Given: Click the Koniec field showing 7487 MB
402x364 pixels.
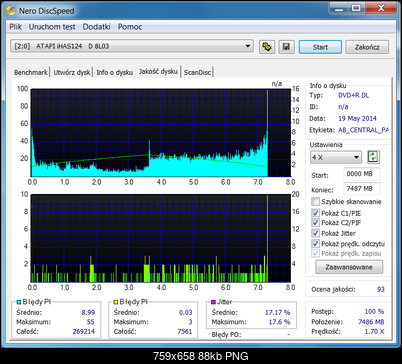Looking at the screenshot, I should pos(362,189).
